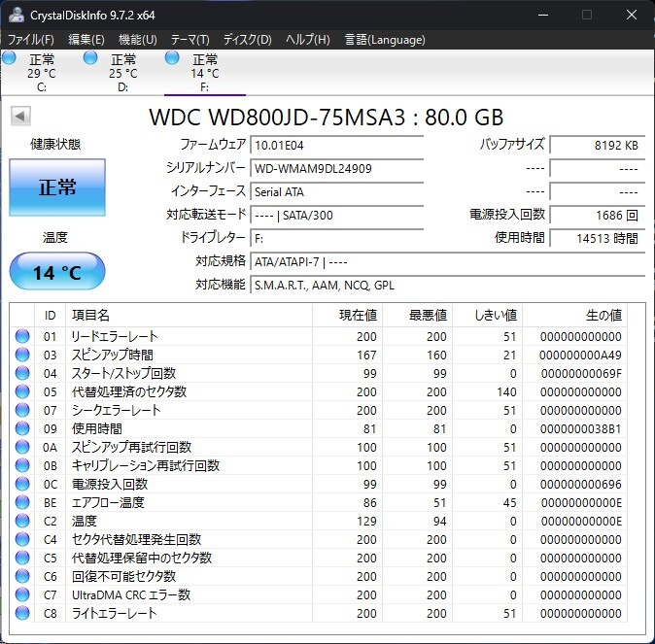Click the threshold value 140

[x=506, y=391]
